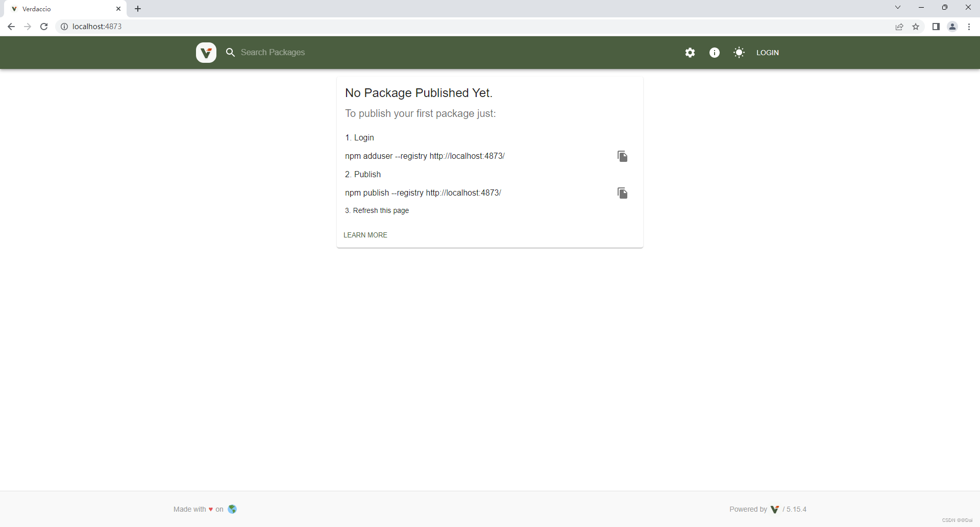980x527 pixels.
Task: Click the '2. Publish' step text
Action: click(363, 175)
